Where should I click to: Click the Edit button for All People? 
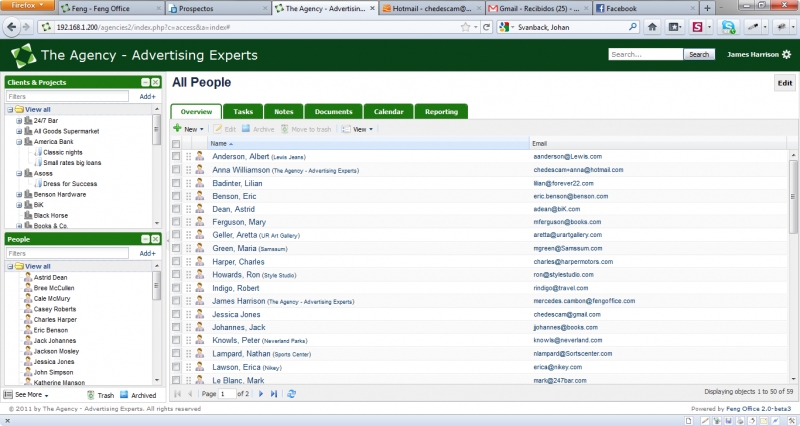click(x=785, y=83)
